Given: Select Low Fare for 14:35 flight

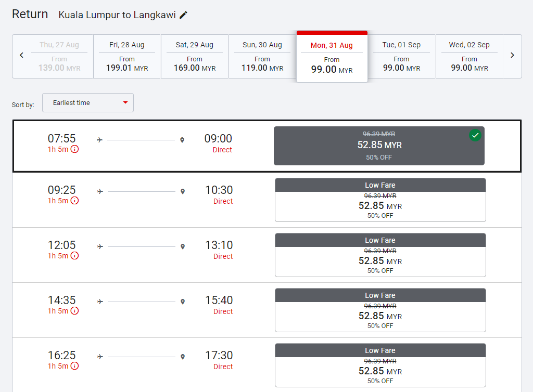Looking at the screenshot, I should point(380,310).
